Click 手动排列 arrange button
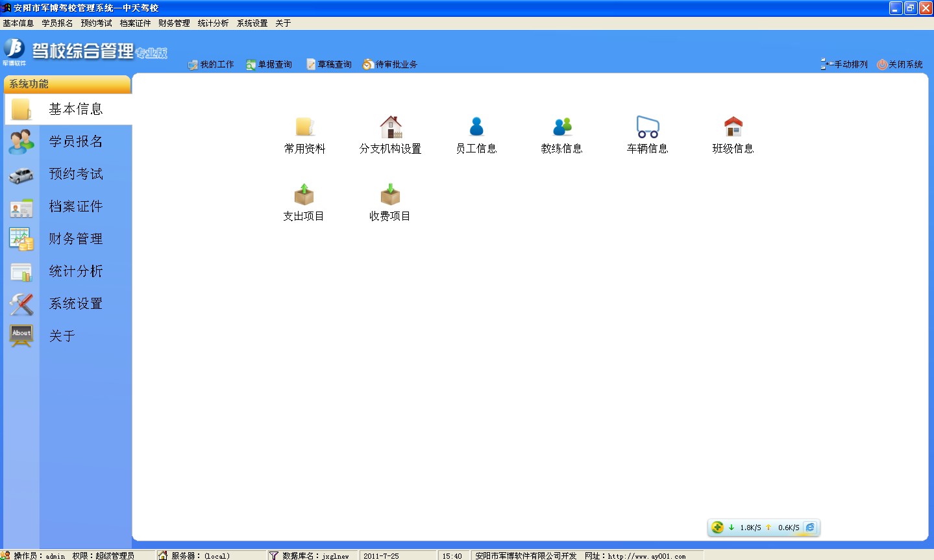Screen dimensions: 934x560 [x=844, y=64]
